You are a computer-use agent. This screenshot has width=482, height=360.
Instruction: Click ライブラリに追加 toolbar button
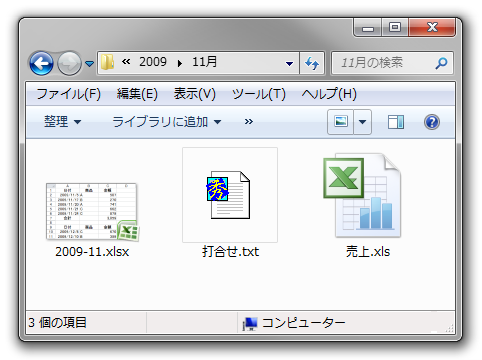167,122
